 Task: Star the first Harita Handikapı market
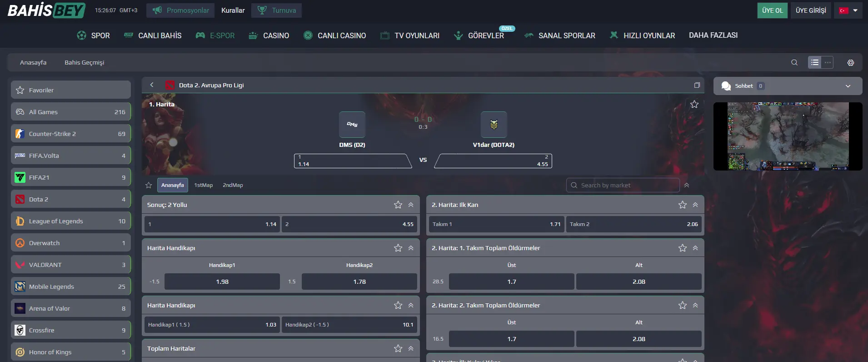coord(398,248)
